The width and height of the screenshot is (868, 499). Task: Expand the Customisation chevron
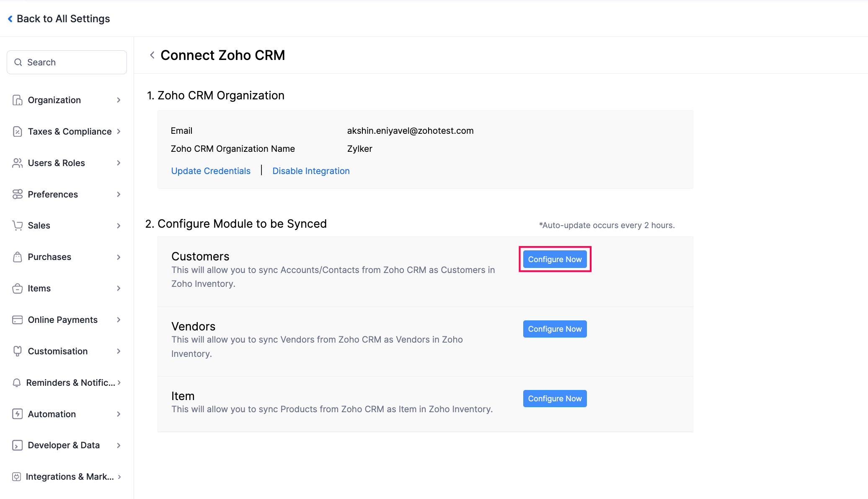pos(119,351)
